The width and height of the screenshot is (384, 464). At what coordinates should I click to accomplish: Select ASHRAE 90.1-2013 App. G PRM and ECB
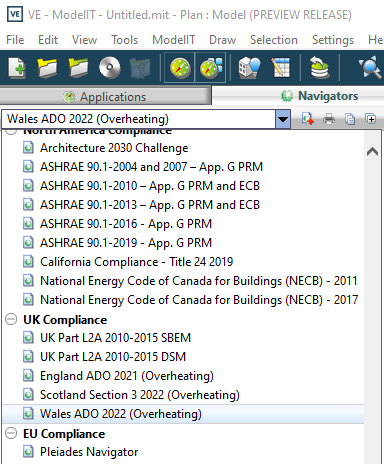click(150, 205)
